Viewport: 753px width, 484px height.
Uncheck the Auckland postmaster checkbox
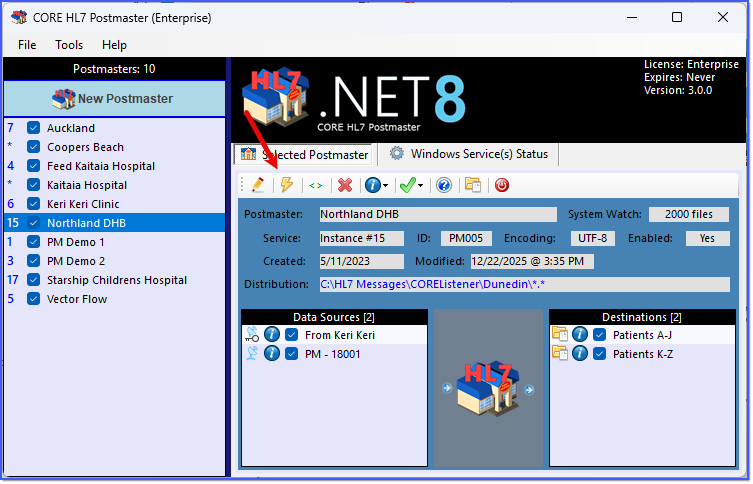tap(34, 128)
